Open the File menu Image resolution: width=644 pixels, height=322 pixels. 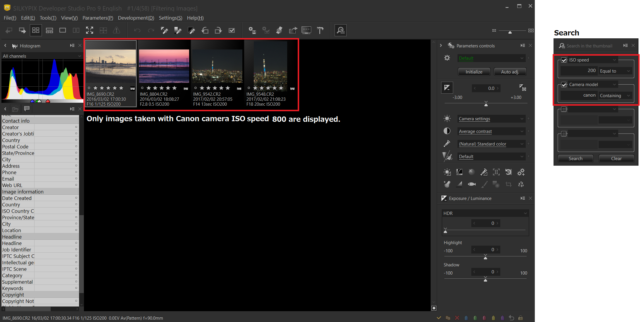pos(10,18)
